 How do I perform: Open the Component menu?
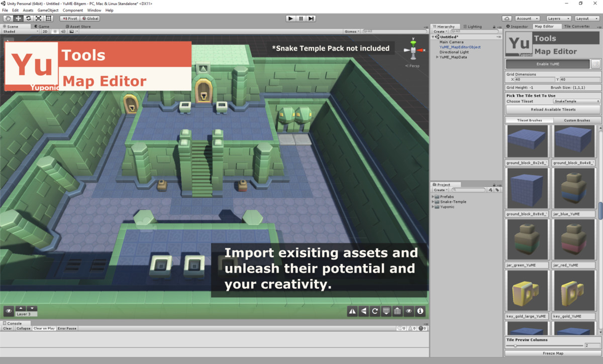(73, 10)
